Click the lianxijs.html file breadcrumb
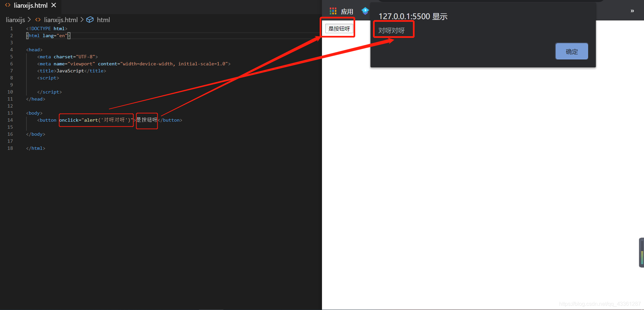This screenshot has width=644, height=310. (61, 20)
